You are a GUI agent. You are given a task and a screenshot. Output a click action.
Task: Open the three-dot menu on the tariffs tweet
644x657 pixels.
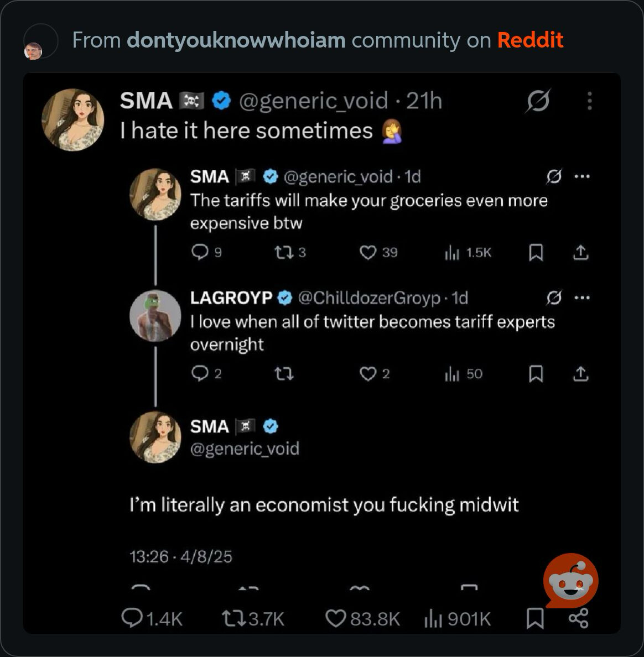click(582, 176)
